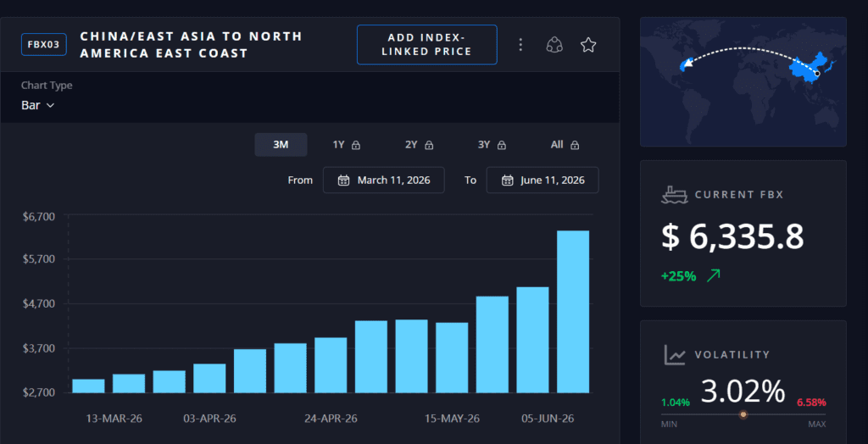Image resolution: width=868 pixels, height=444 pixels.
Task: Click calendar icon in From date field
Action: [x=344, y=180]
